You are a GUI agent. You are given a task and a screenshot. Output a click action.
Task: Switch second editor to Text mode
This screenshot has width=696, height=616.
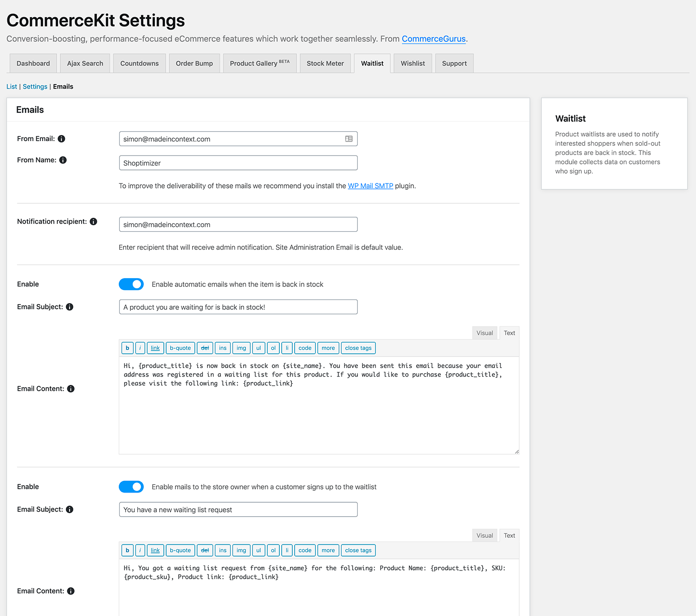click(x=509, y=535)
